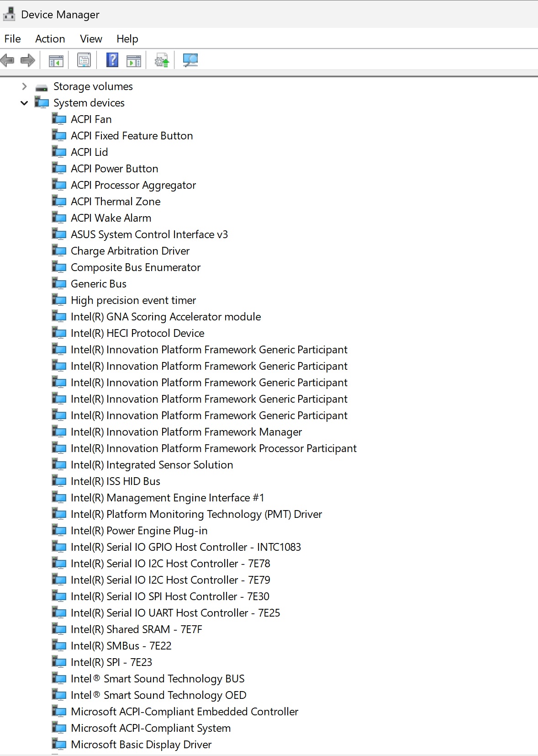Open the Help menu
The height and width of the screenshot is (756, 538).
(127, 39)
